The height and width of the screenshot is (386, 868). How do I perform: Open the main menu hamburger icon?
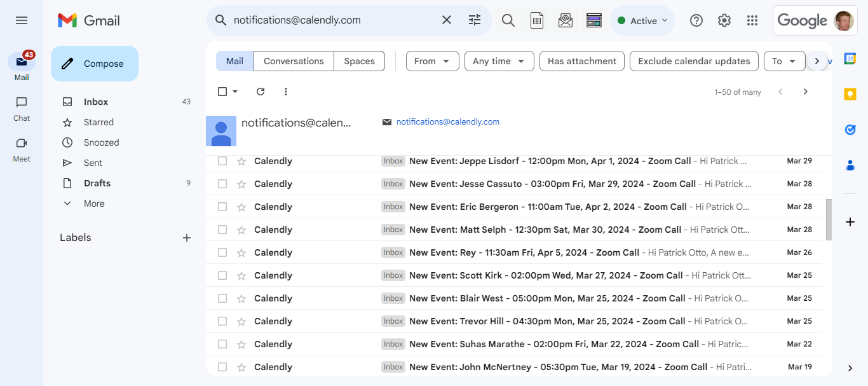(22, 20)
